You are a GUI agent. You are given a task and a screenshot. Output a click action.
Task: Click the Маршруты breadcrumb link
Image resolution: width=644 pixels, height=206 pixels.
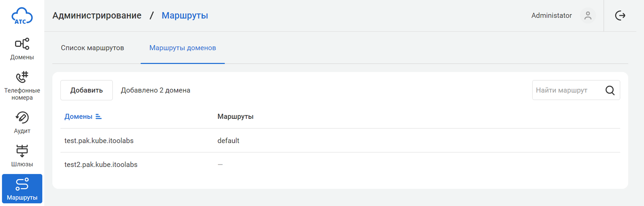tap(185, 15)
